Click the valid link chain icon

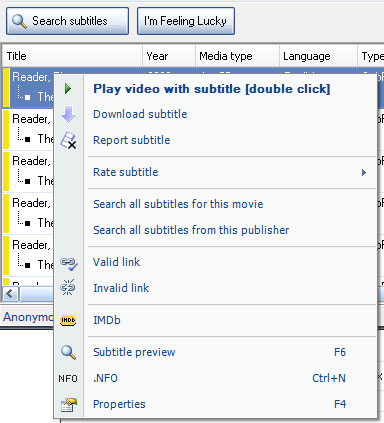(x=69, y=263)
